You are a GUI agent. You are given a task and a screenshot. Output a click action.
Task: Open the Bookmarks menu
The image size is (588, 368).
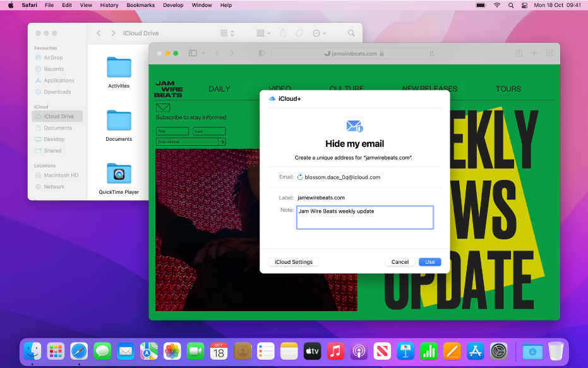point(140,5)
